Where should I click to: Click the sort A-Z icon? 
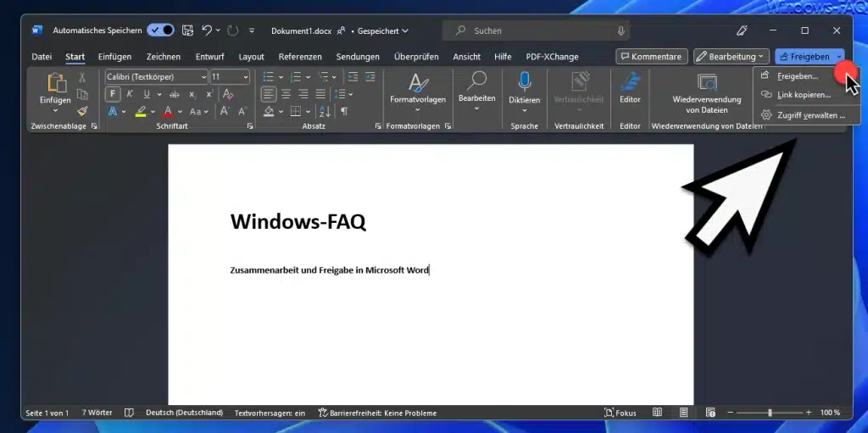325,111
